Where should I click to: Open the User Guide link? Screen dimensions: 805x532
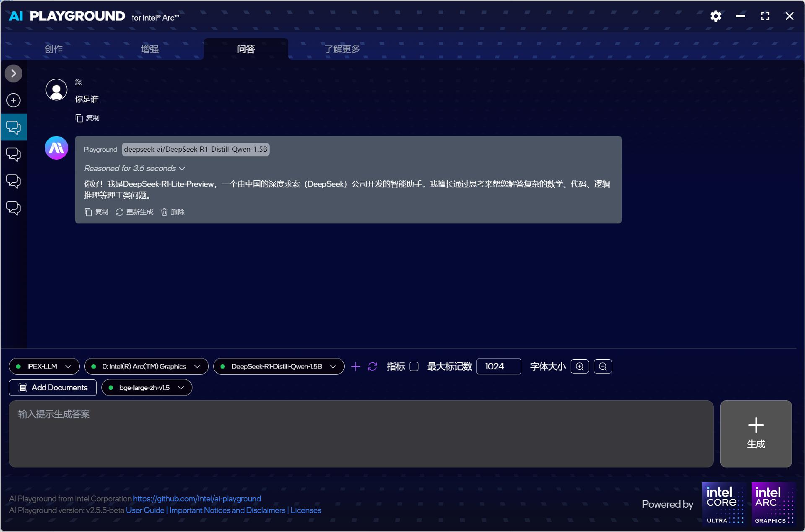pyautogui.click(x=145, y=510)
